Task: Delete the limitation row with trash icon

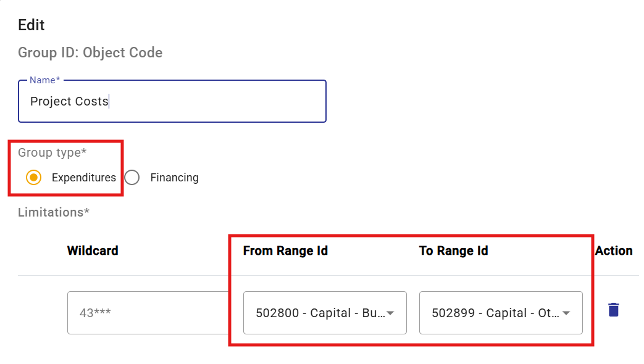Action: [x=613, y=310]
